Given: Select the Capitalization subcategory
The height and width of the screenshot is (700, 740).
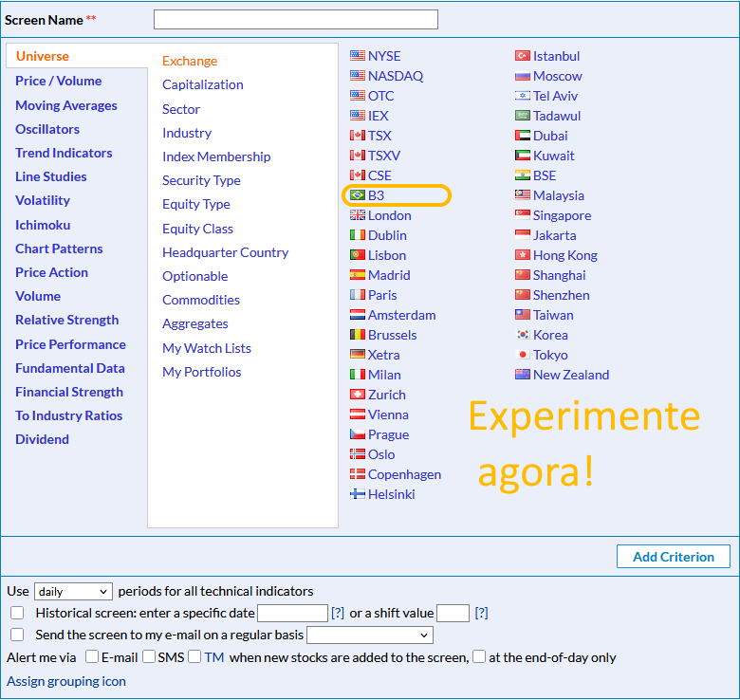Looking at the screenshot, I should [x=203, y=84].
